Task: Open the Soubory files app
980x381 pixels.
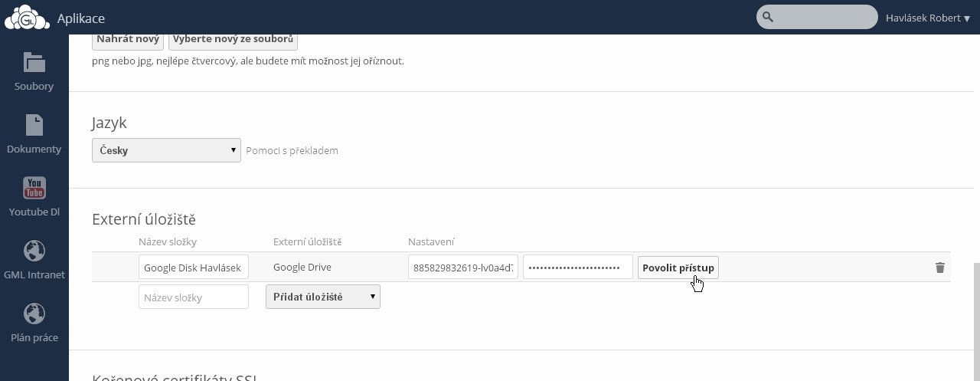Action: tap(34, 64)
